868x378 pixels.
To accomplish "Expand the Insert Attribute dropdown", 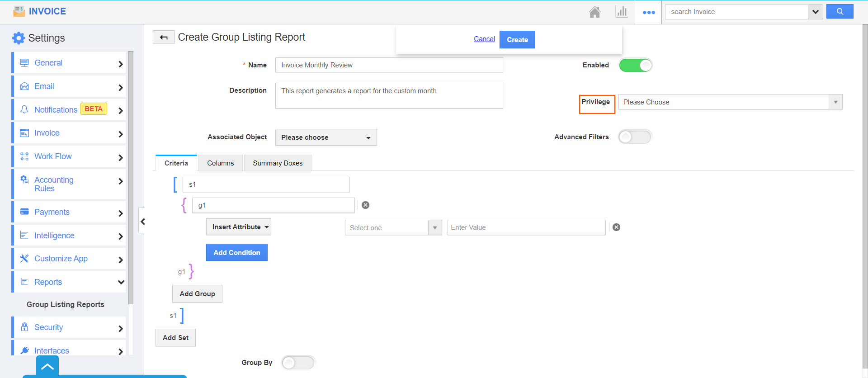I will pos(238,227).
